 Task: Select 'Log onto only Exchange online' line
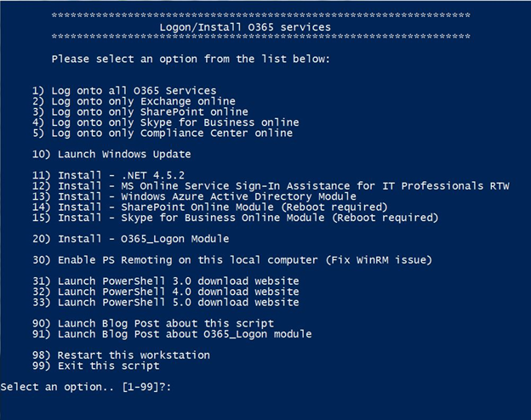tap(136, 101)
